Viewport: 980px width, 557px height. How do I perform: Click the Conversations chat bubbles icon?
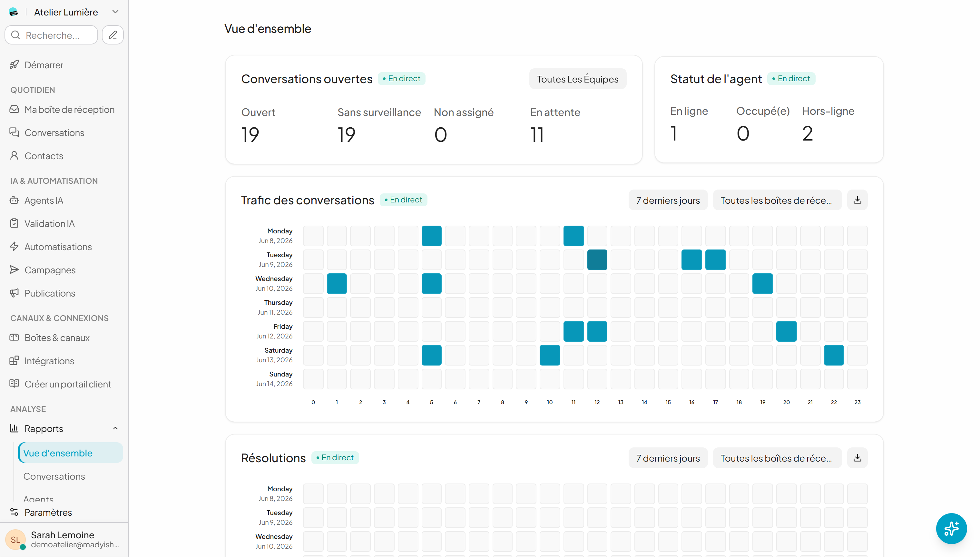[15, 132]
